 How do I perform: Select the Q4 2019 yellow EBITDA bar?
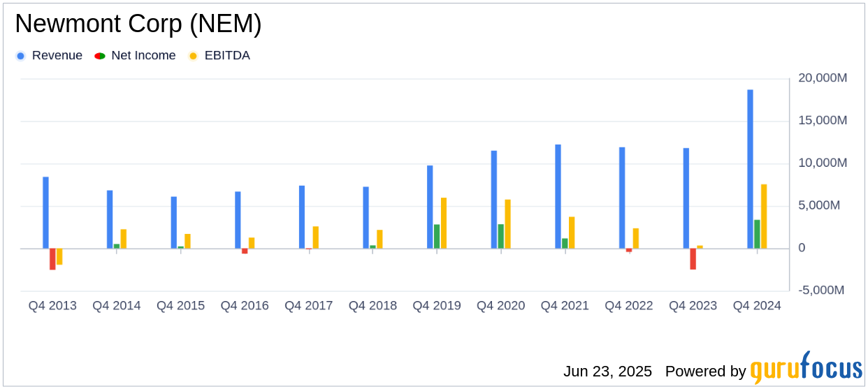click(x=444, y=223)
